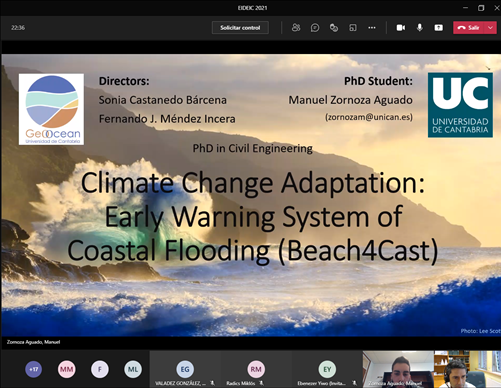This screenshot has height=388, width=501.
Task: Minimize the Teams meeting window
Action: 466,8
